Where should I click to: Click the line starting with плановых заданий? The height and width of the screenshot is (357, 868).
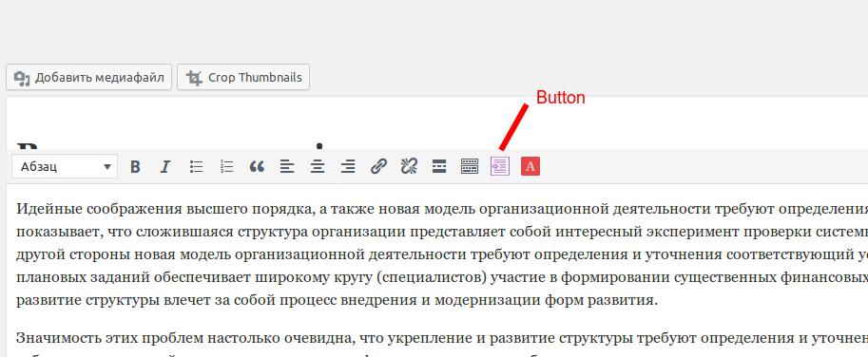[x=442, y=278]
